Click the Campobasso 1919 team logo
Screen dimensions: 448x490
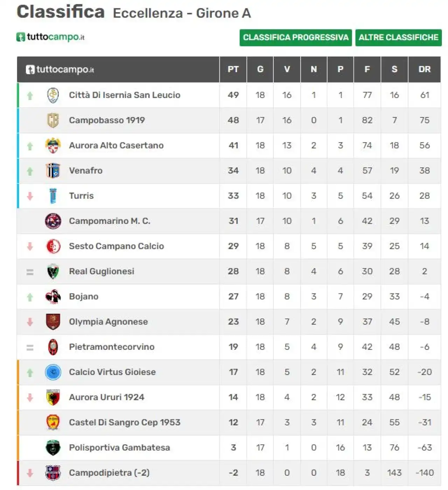point(53,120)
